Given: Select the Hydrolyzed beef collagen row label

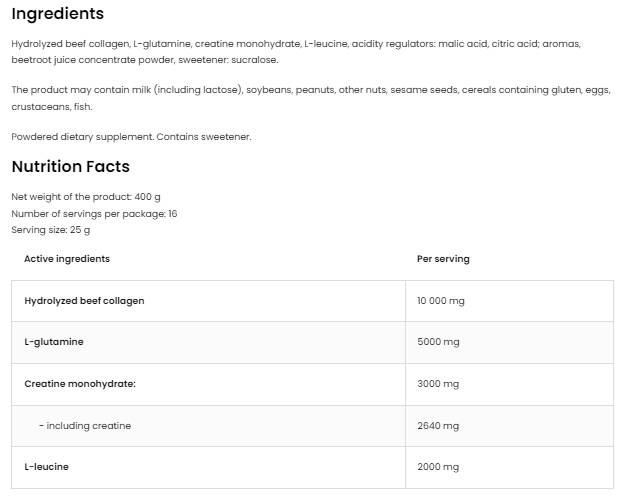Looking at the screenshot, I should (x=84, y=301).
